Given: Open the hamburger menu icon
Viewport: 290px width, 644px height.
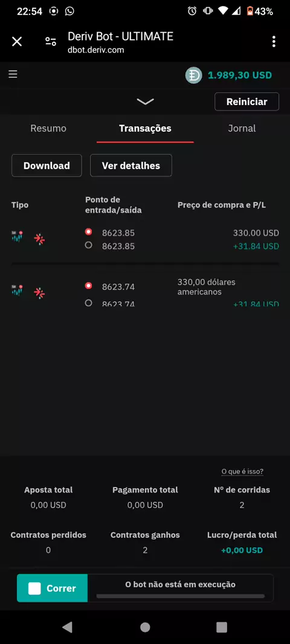Looking at the screenshot, I should pos(13,74).
